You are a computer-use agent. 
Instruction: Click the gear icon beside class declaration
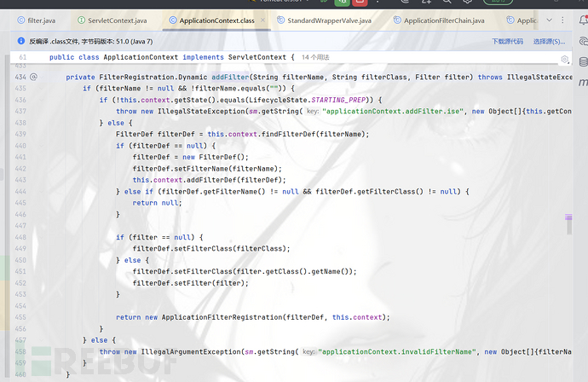point(564,58)
